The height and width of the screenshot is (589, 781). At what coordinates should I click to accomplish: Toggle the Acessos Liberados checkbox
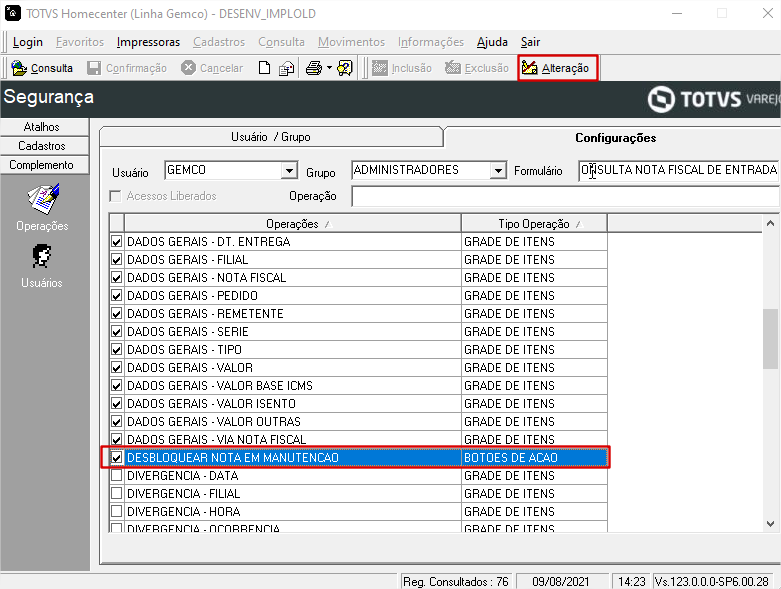pos(116,196)
